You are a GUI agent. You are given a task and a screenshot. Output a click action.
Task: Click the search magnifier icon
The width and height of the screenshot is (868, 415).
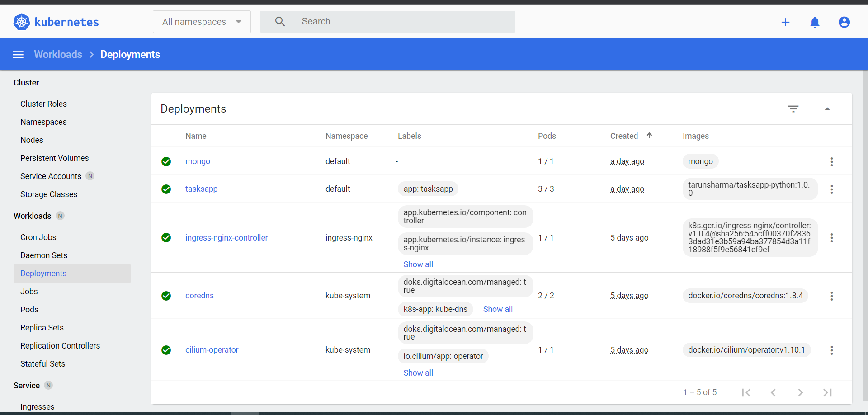point(280,21)
